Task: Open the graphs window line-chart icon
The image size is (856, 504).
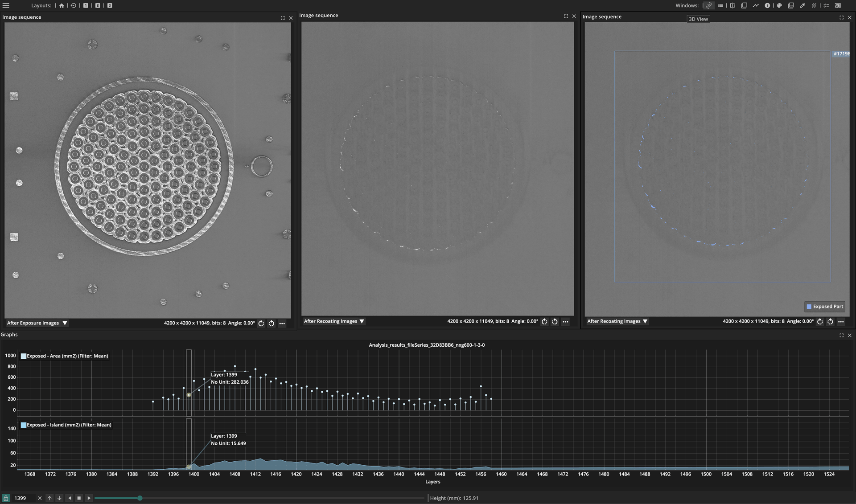Action: 756,5
